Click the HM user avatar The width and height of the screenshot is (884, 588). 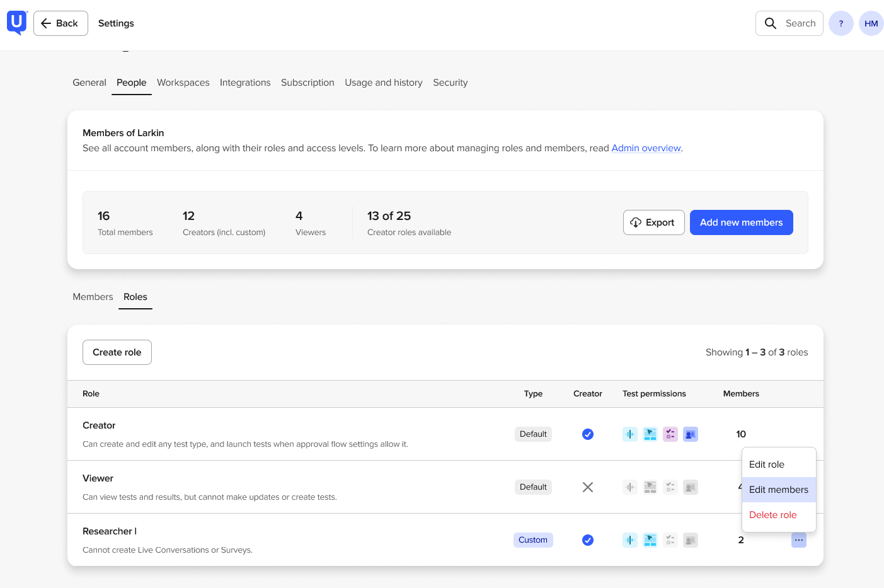871,23
